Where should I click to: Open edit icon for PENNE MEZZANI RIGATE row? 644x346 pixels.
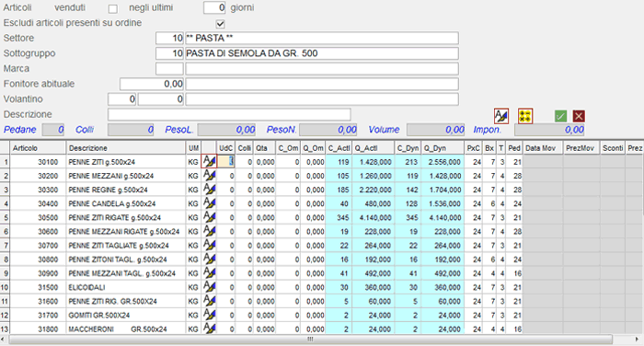point(209,231)
